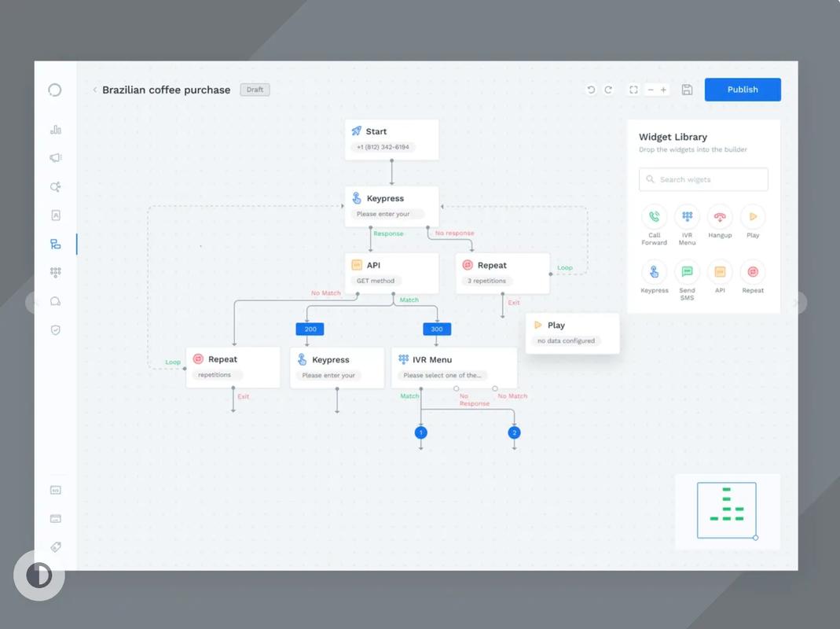Zoom in with the plus button
840x629 pixels.
[663, 90]
